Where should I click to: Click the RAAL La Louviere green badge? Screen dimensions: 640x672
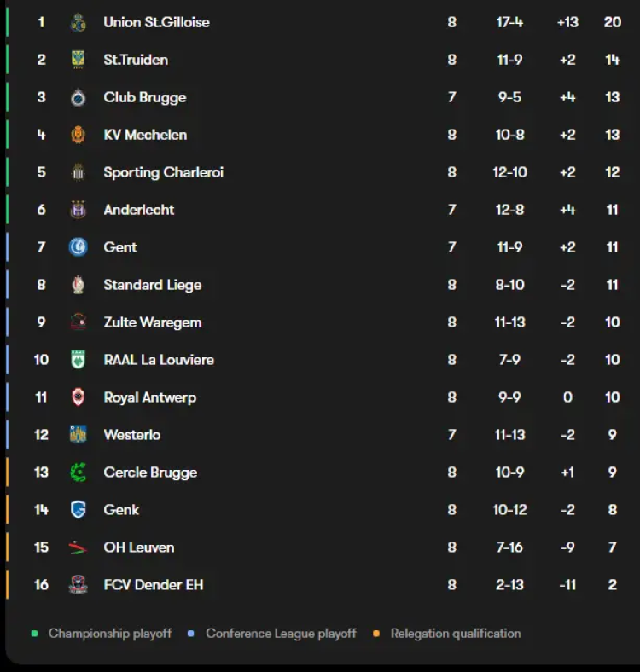pos(78,360)
